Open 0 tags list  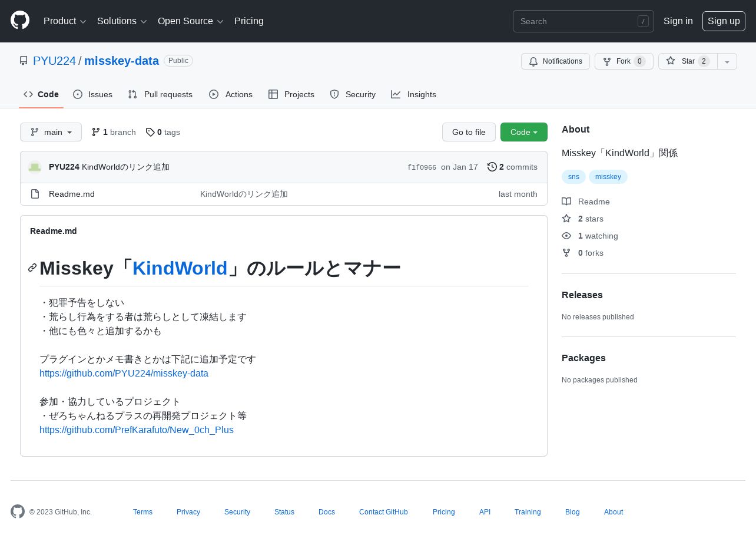click(163, 132)
